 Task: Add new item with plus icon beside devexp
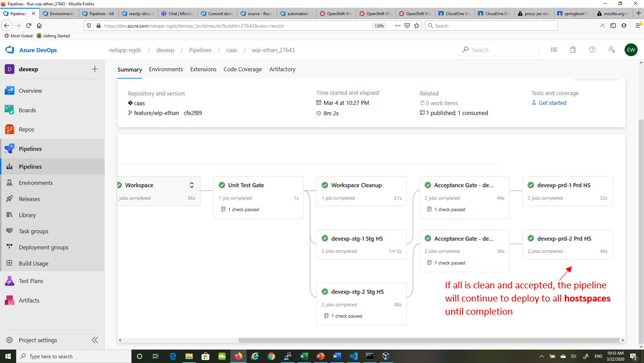tap(95, 69)
